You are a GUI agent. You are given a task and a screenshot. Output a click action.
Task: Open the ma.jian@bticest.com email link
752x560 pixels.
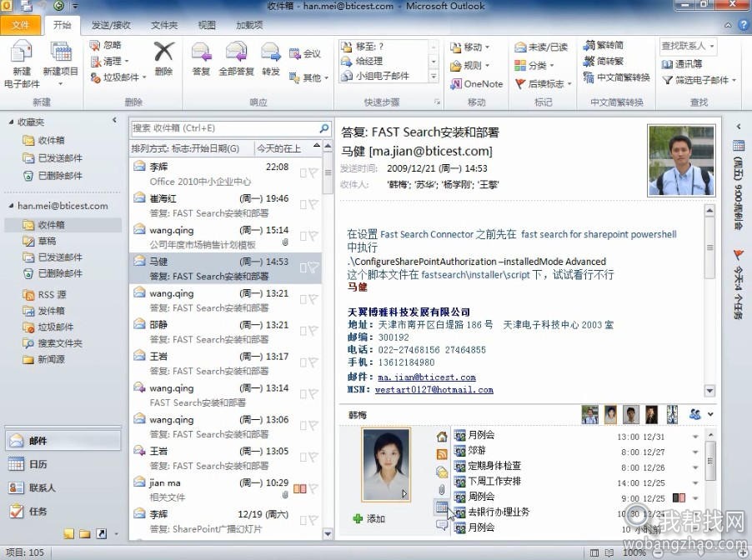[427, 377]
